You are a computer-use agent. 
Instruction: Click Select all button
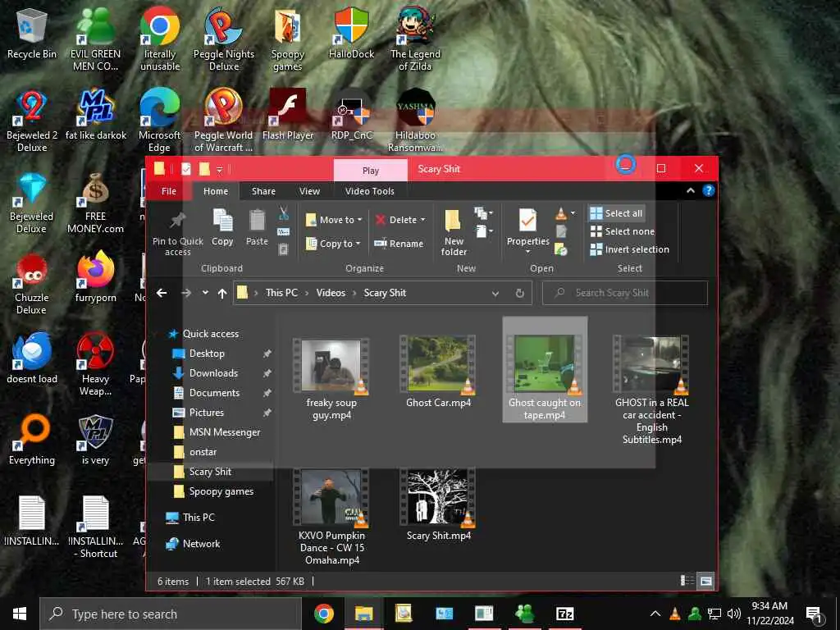tap(616, 213)
